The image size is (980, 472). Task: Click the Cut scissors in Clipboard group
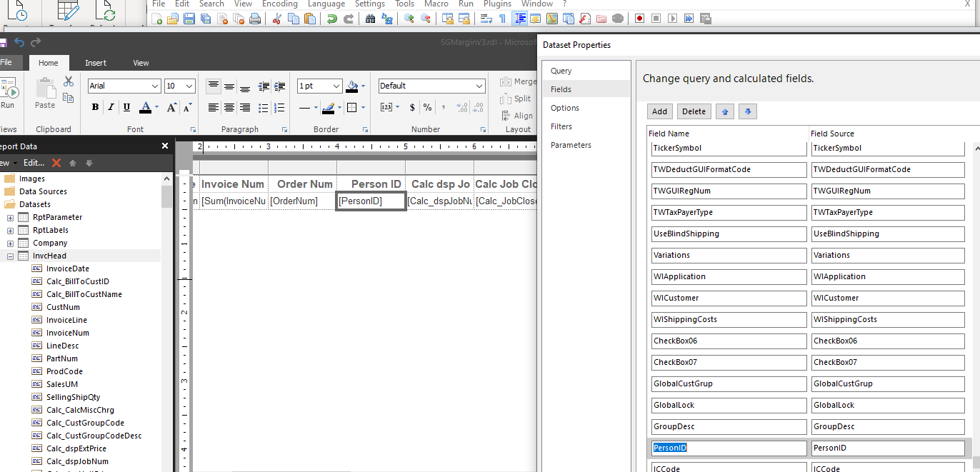[69, 81]
